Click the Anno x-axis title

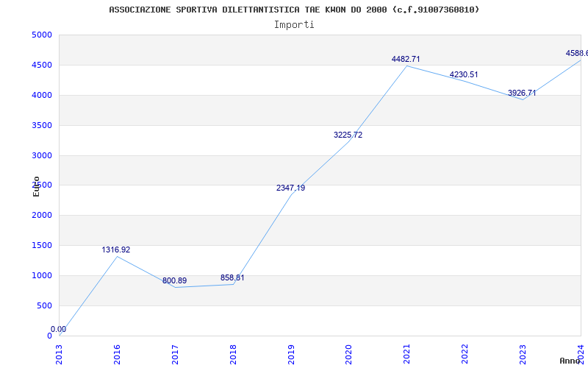click(570, 361)
